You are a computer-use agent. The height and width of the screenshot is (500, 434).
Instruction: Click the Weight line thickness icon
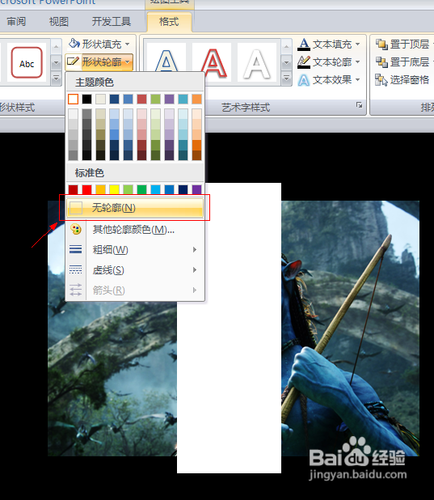tap(76, 249)
